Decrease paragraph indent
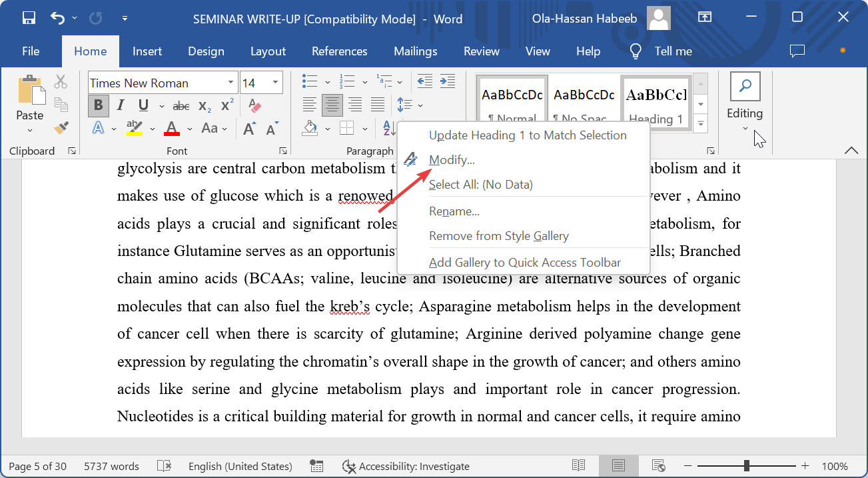The height and width of the screenshot is (478, 868). (425, 82)
